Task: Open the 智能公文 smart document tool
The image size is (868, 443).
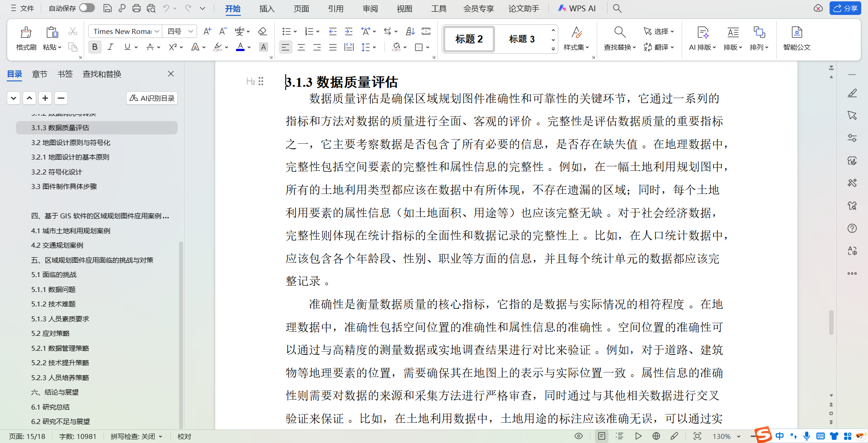Action: click(797, 38)
